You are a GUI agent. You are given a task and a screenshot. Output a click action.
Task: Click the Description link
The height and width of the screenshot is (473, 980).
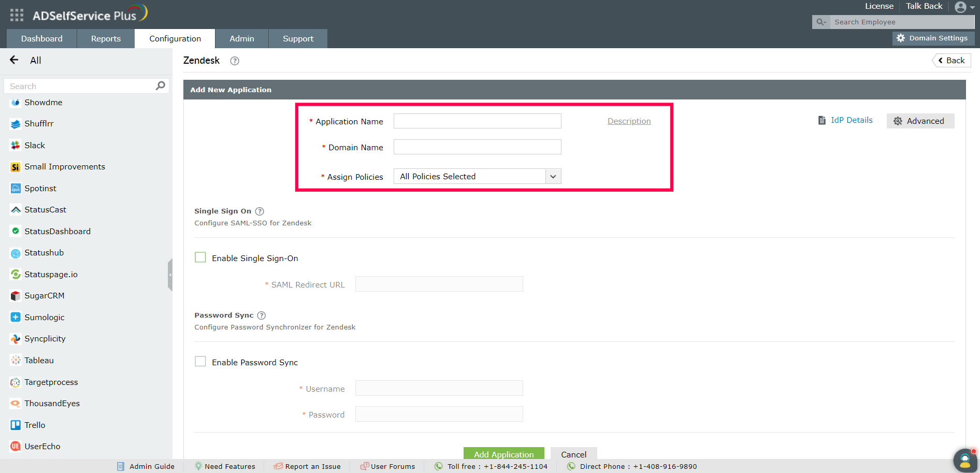click(629, 121)
